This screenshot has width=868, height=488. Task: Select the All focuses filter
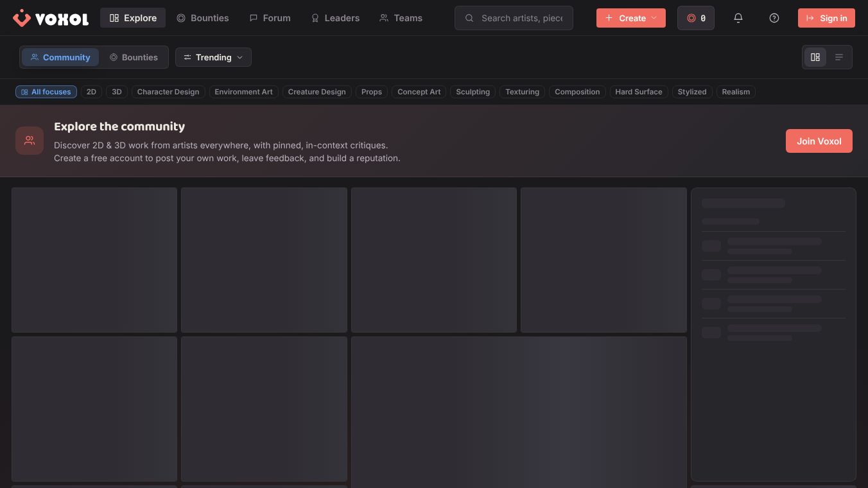coord(46,92)
